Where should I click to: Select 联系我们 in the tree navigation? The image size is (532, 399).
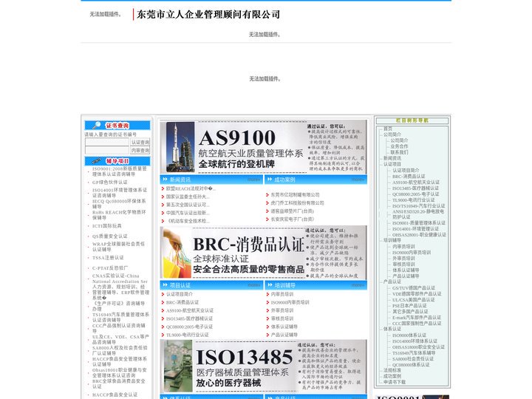coord(399,152)
